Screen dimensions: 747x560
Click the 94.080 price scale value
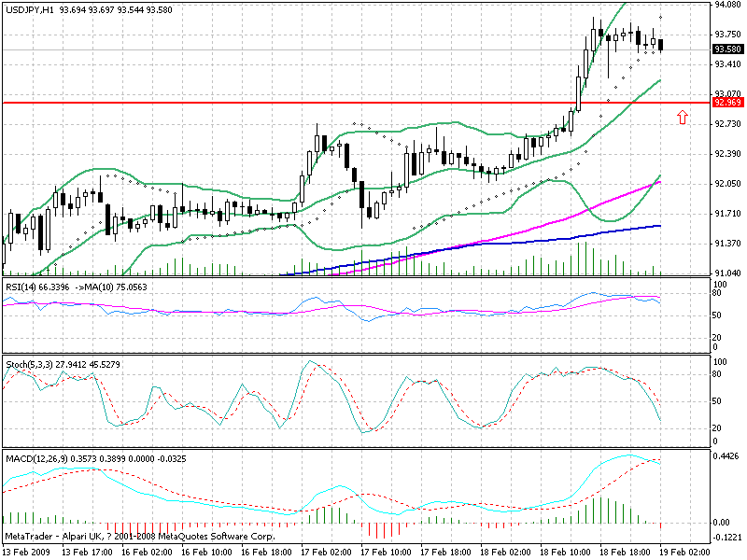click(728, 5)
